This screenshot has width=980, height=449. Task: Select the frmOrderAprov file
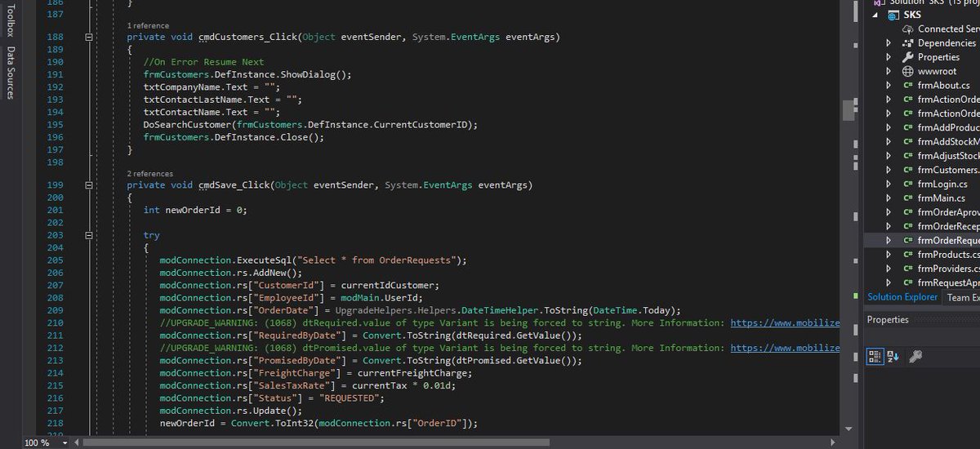(948, 212)
